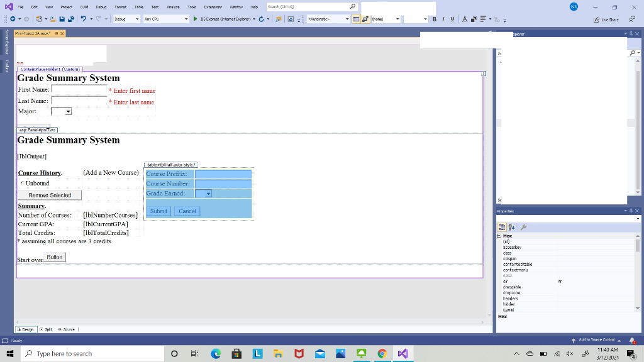Screen dimensions: 644x362
Task: Click the Background Color icon
Action: [474, 19]
